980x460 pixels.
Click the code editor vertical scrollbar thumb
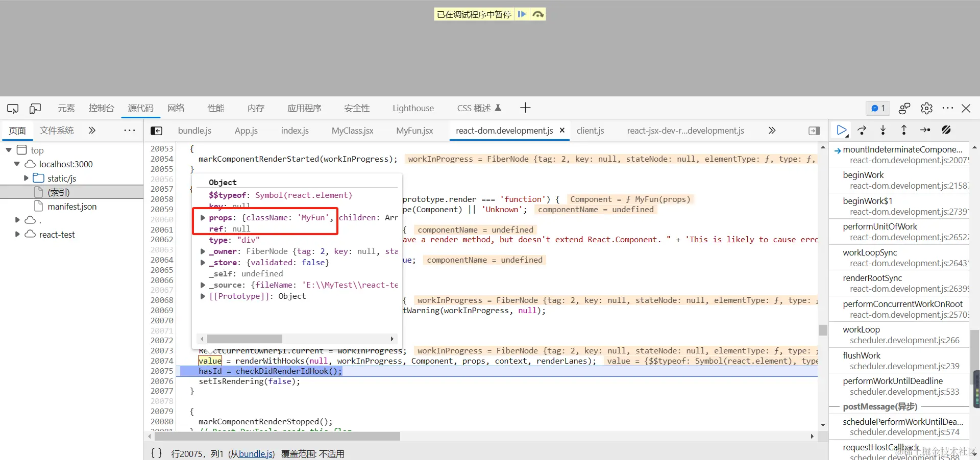pos(823,330)
